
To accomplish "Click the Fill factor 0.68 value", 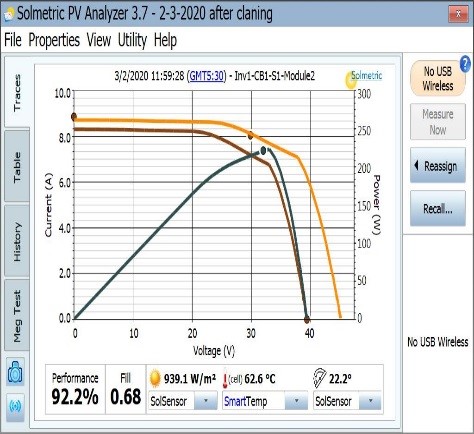I will click(126, 397).
